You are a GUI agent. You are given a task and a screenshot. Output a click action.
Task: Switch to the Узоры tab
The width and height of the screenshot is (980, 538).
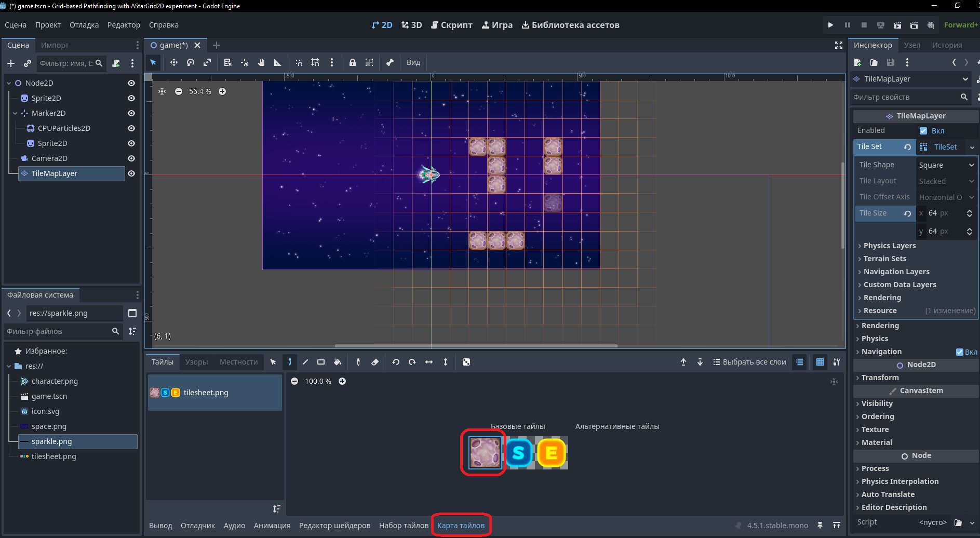click(196, 362)
